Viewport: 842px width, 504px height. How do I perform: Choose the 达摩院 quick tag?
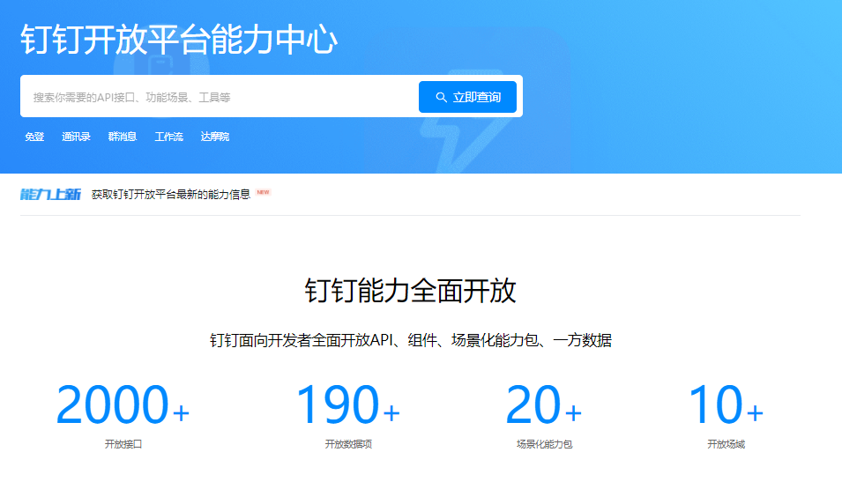[x=215, y=137]
